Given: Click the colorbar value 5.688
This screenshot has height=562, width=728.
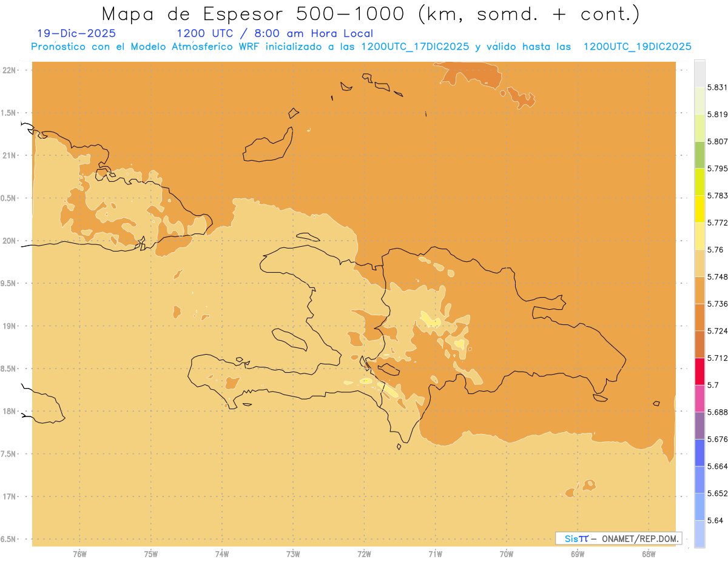Looking at the screenshot, I should point(717,412).
